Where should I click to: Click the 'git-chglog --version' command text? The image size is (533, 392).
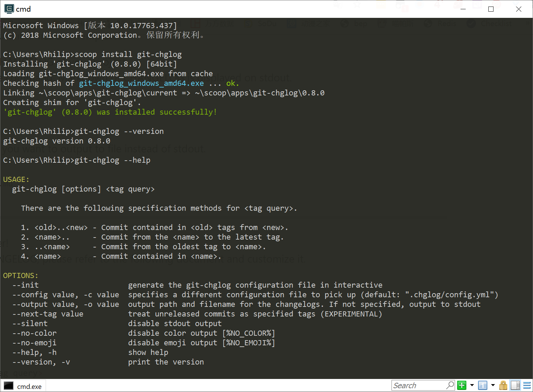[119, 131]
